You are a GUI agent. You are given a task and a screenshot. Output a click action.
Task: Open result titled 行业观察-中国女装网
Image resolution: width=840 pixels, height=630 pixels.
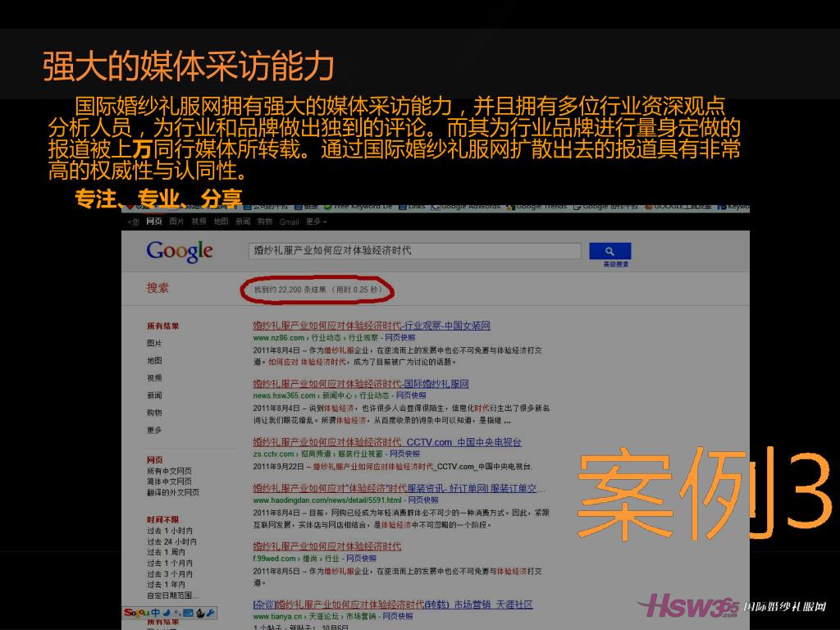(x=372, y=326)
